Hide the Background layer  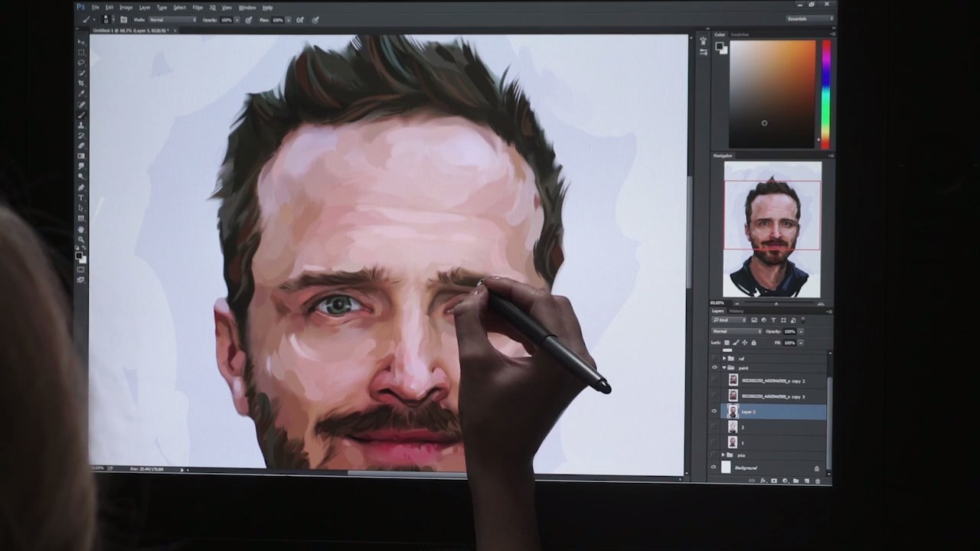click(714, 468)
